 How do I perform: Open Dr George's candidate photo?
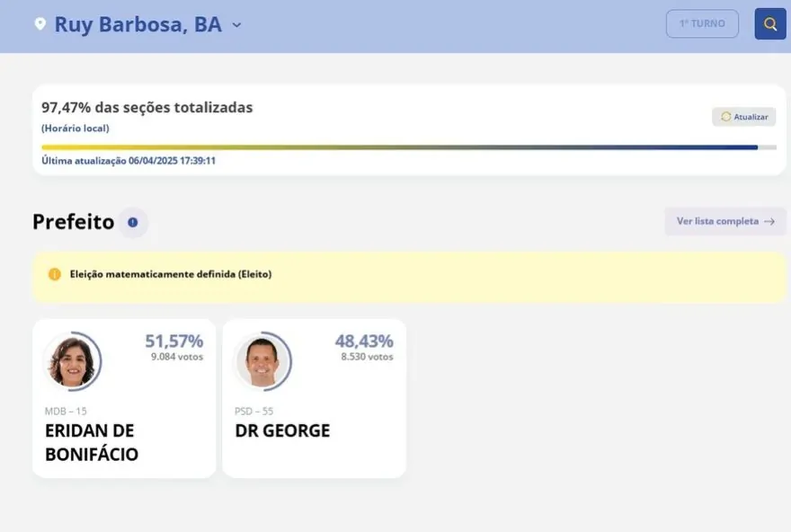pyautogui.click(x=262, y=361)
